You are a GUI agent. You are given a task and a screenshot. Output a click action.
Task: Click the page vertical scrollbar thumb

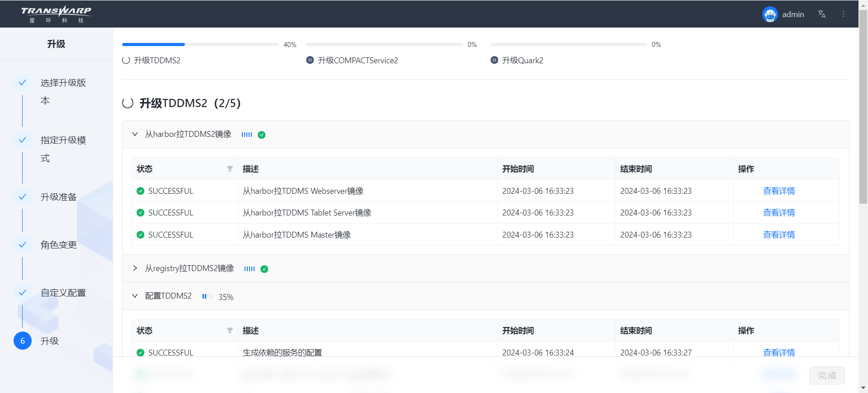tap(863, 108)
